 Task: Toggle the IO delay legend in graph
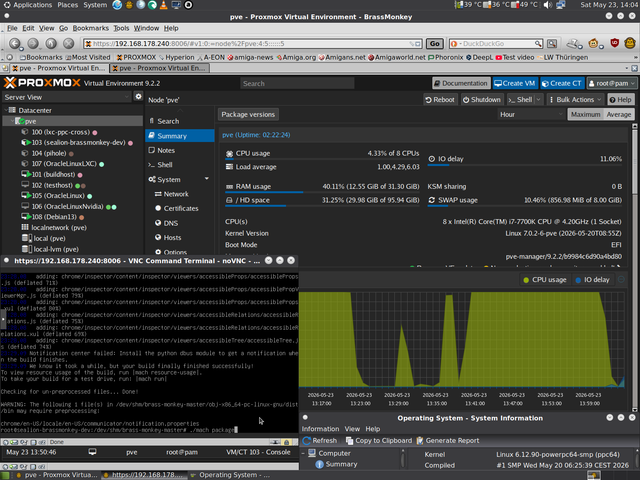pos(592,280)
